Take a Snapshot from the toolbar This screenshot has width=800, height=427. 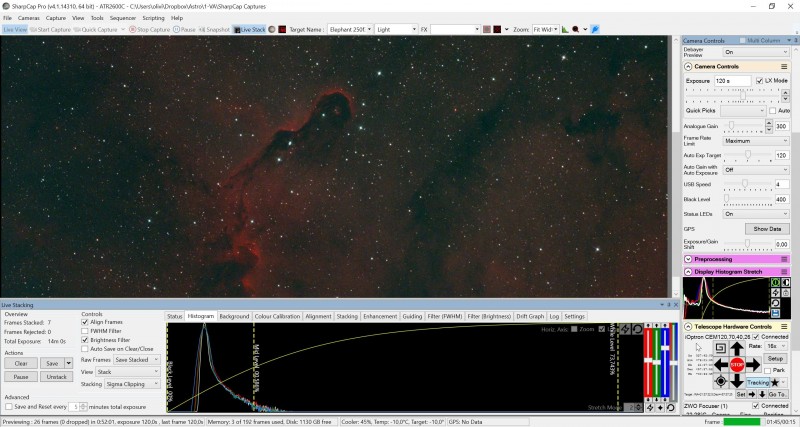[x=214, y=30]
